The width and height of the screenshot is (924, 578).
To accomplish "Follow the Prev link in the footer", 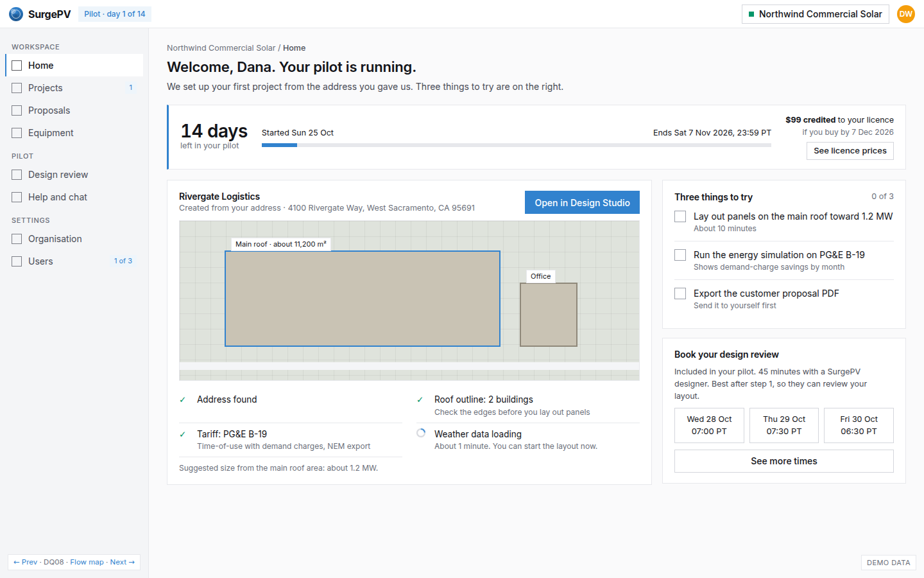I will 26,562.
